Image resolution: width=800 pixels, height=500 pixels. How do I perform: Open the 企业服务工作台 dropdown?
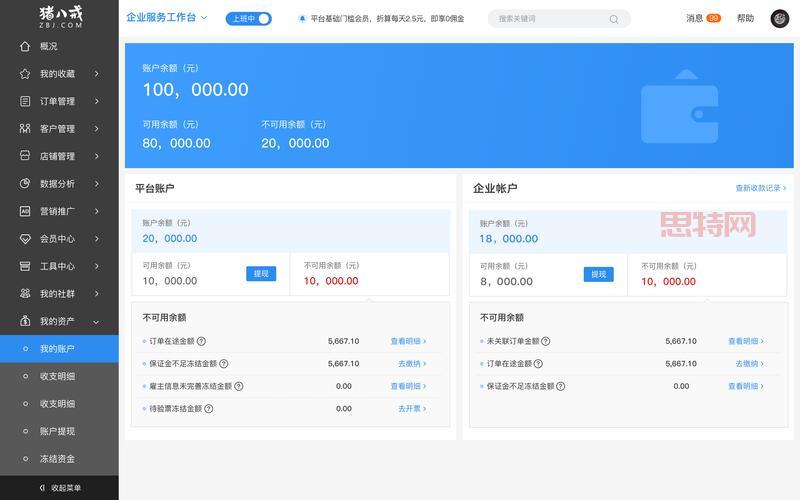click(167, 17)
